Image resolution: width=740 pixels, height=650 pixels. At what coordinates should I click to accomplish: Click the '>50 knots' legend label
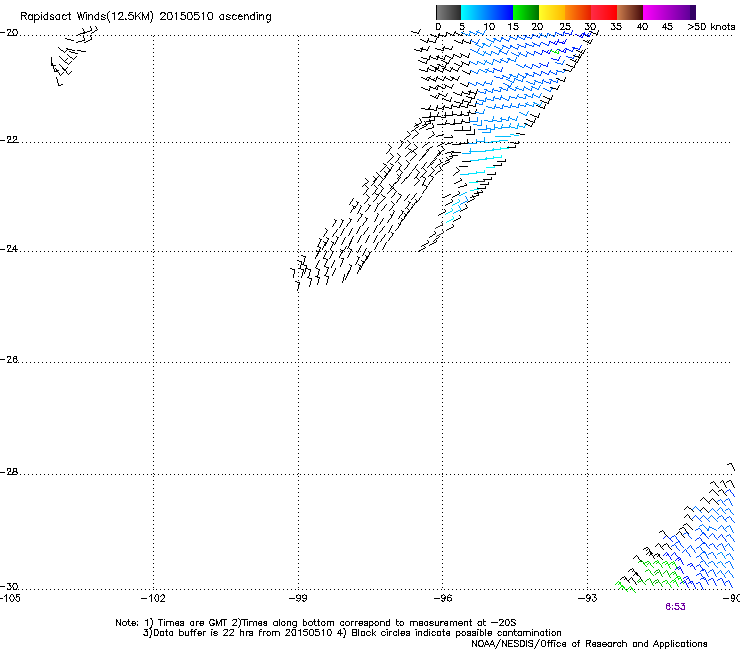(711, 27)
